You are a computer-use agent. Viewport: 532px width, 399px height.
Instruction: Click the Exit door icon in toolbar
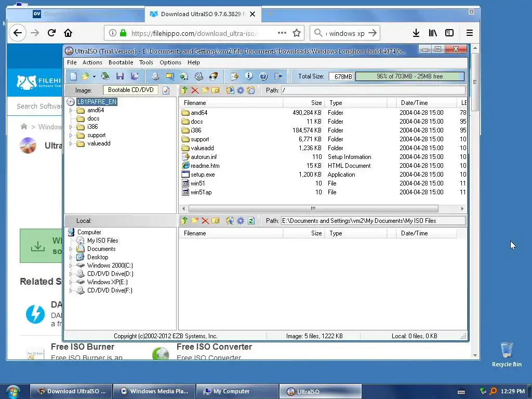(x=278, y=76)
